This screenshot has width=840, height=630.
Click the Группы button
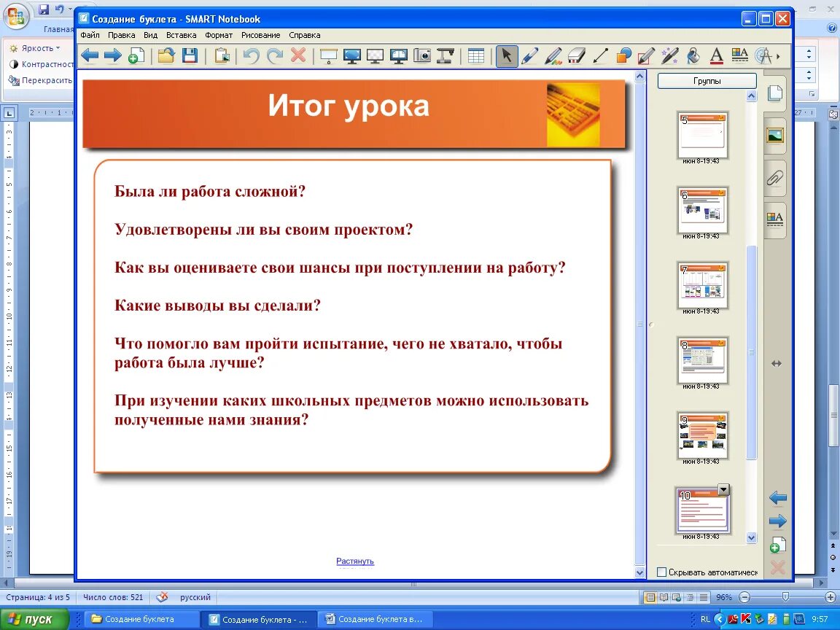(707, 81)
